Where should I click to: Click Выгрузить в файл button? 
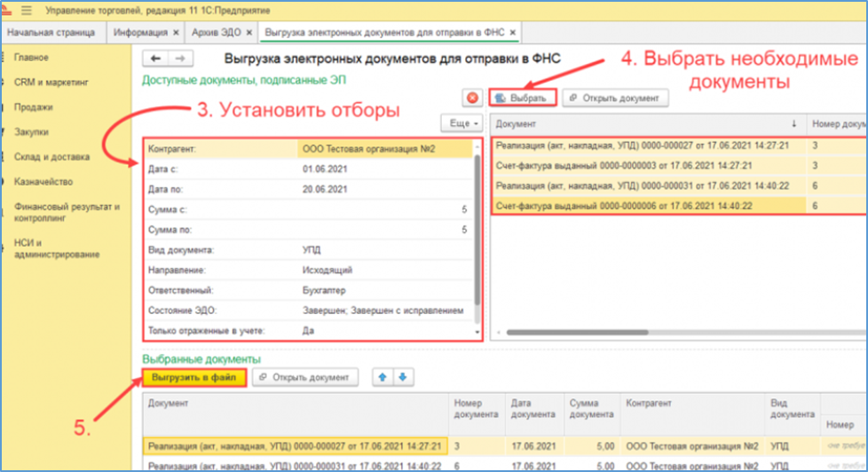[193, 377]
